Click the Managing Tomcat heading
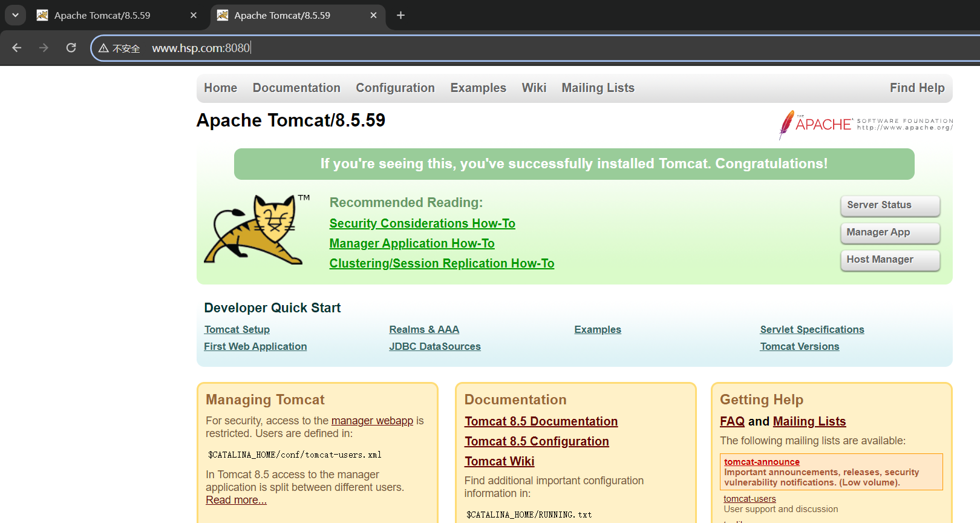This screenshot has height=523, width=980. [x=265, y=400]
